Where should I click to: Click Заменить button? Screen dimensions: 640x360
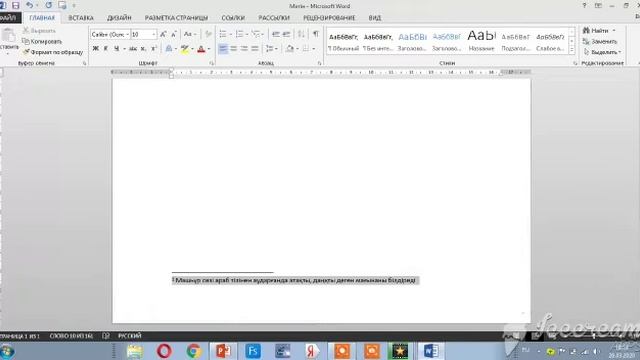(x=600, y=41)
